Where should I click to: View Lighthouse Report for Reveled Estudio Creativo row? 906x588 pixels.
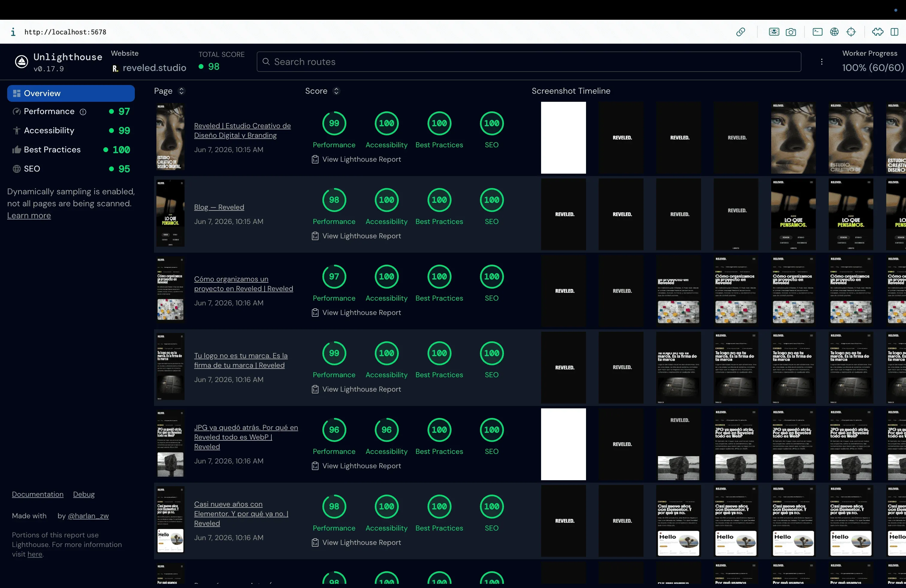pyautogui.click(x=356, y=159)
